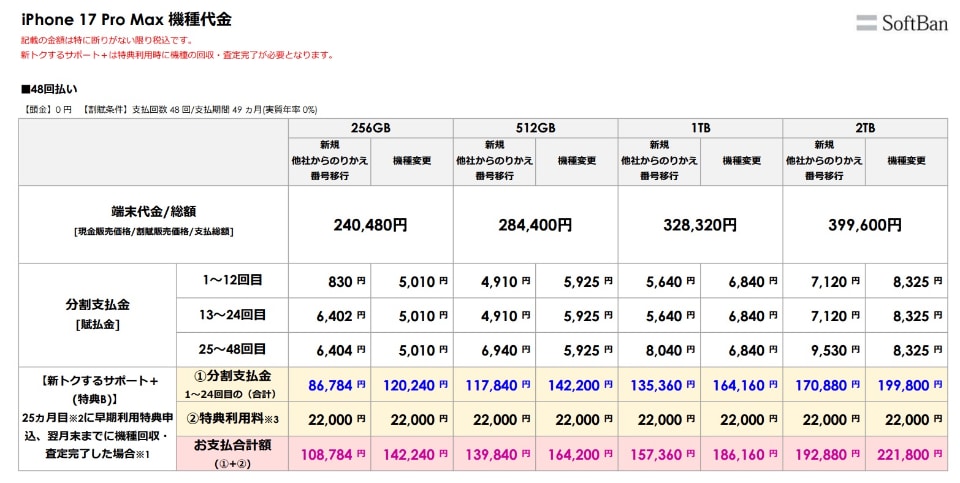
Task: Click the 分割支払金 [賦払金] label
Action: [x=98, y=315]
